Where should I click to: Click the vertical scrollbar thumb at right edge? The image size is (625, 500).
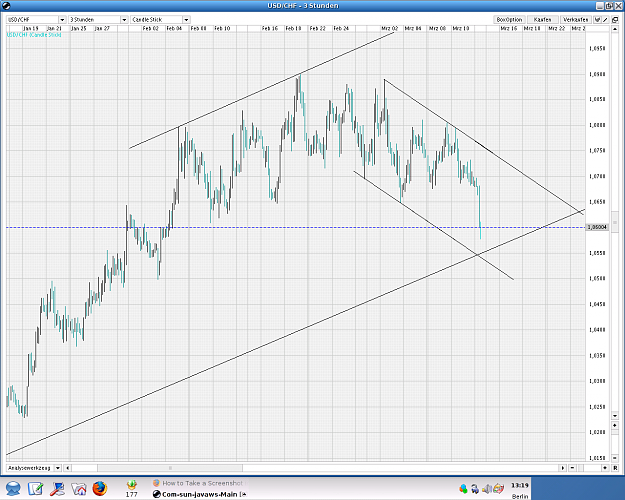click(x=615, y=222)
